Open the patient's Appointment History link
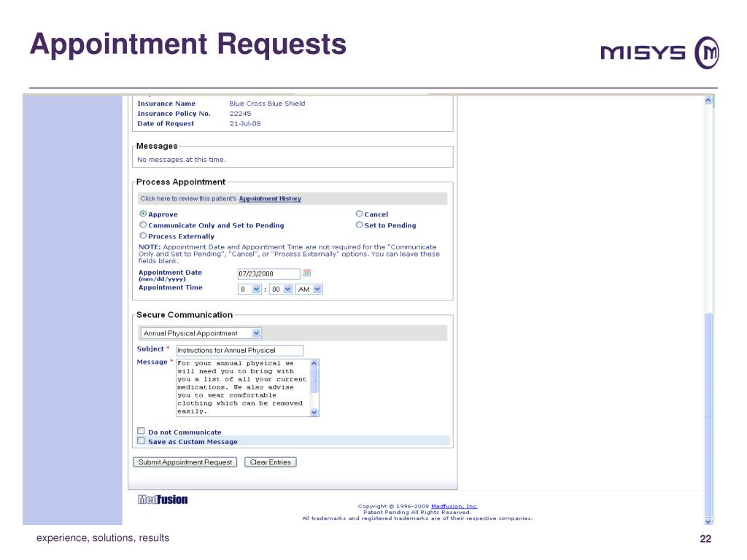747x560 pixels. (x=270, y=198)
